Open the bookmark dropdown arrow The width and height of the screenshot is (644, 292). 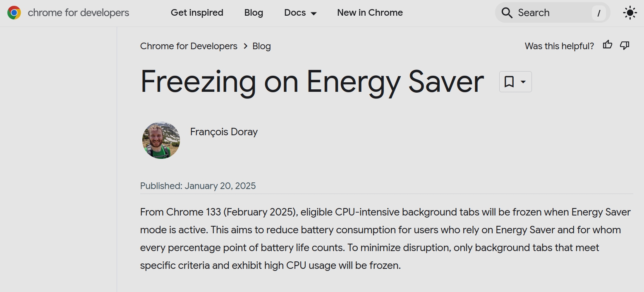tap(523, 81)
